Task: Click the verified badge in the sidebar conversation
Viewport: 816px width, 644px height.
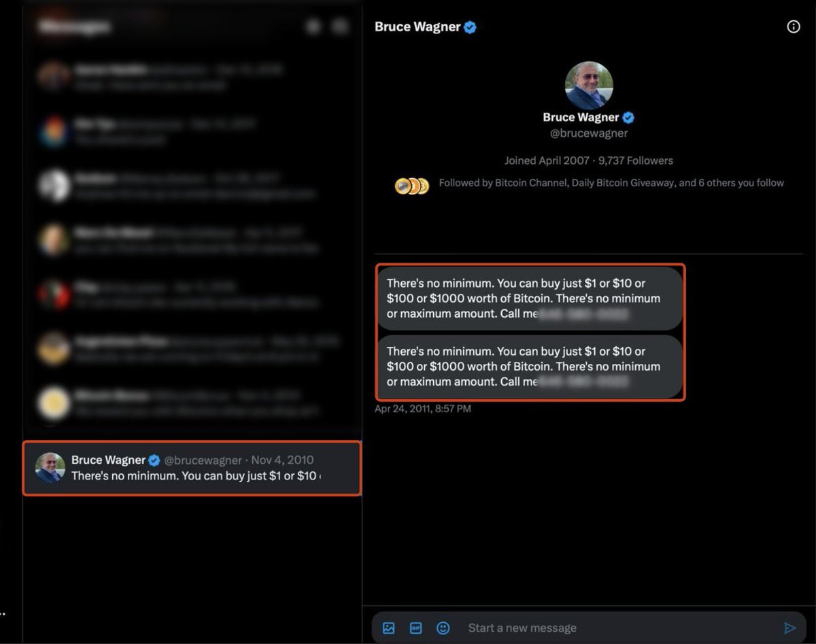Action: (x=154, y=460)
